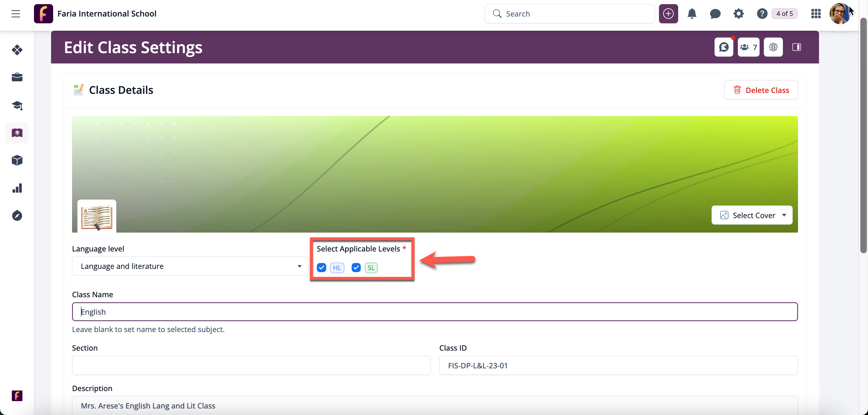Open the graduation cap sidebar icon

[x=17, y=105]
